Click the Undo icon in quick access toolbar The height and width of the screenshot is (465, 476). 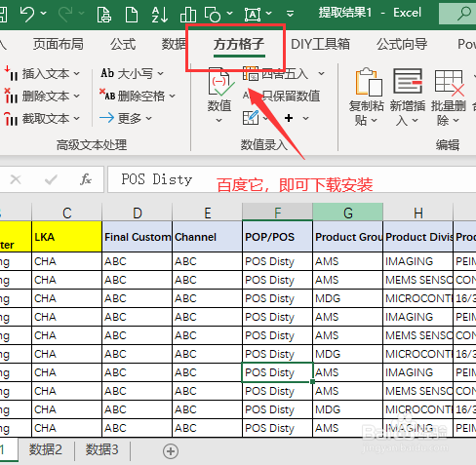27,14
